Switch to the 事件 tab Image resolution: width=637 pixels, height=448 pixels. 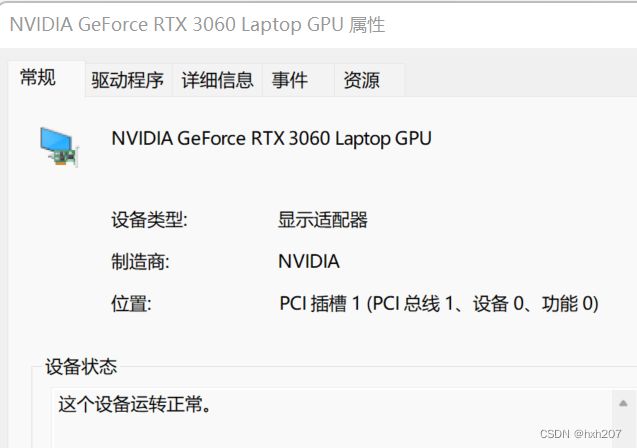290,80
